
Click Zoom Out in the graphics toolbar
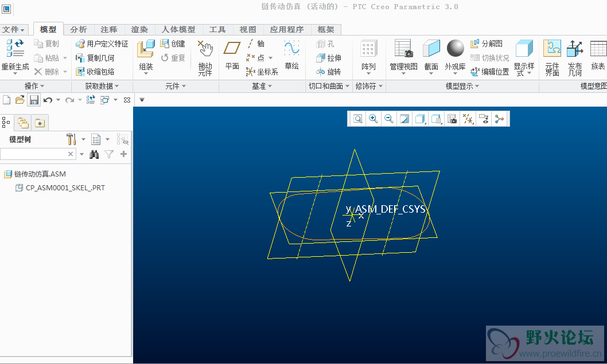[x=388, y=119]
